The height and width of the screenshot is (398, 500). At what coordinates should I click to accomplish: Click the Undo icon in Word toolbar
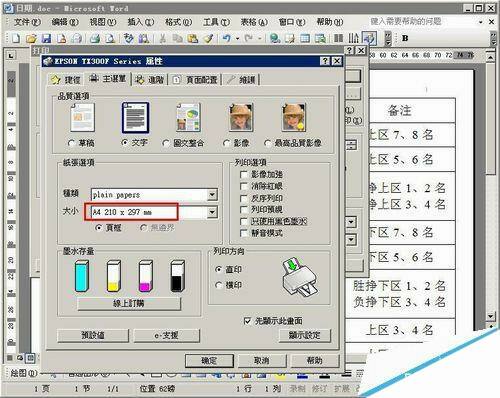click(x=227, y=38)
